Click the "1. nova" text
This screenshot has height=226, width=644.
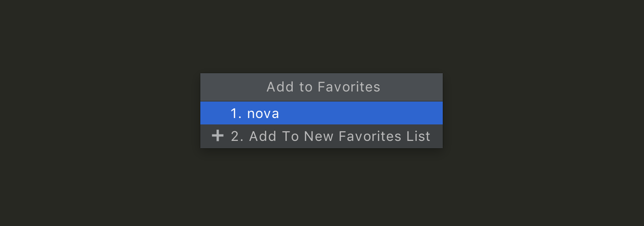(255, 113)
